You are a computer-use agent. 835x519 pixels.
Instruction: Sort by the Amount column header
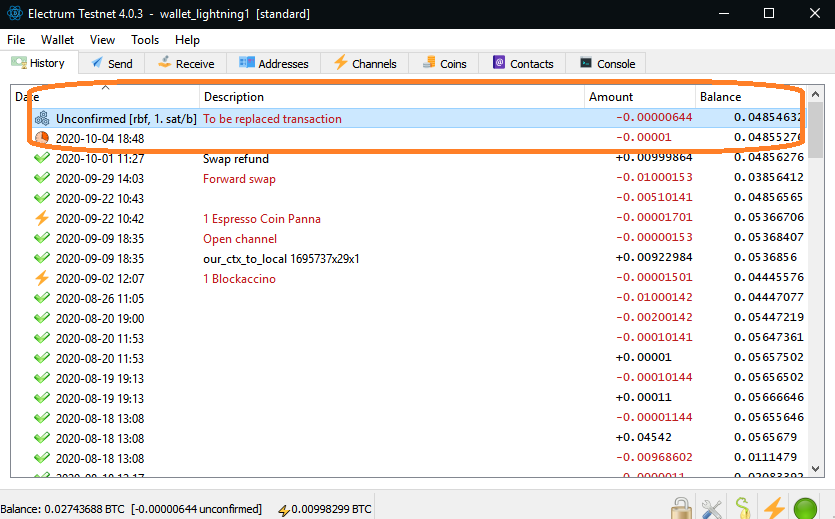640,96
